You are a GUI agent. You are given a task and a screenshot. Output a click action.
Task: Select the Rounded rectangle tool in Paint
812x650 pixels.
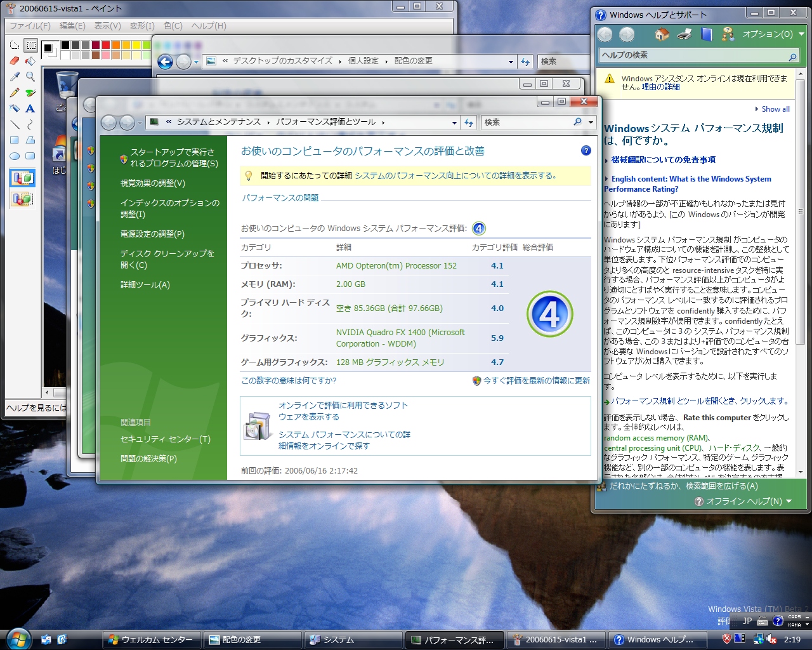30,156
